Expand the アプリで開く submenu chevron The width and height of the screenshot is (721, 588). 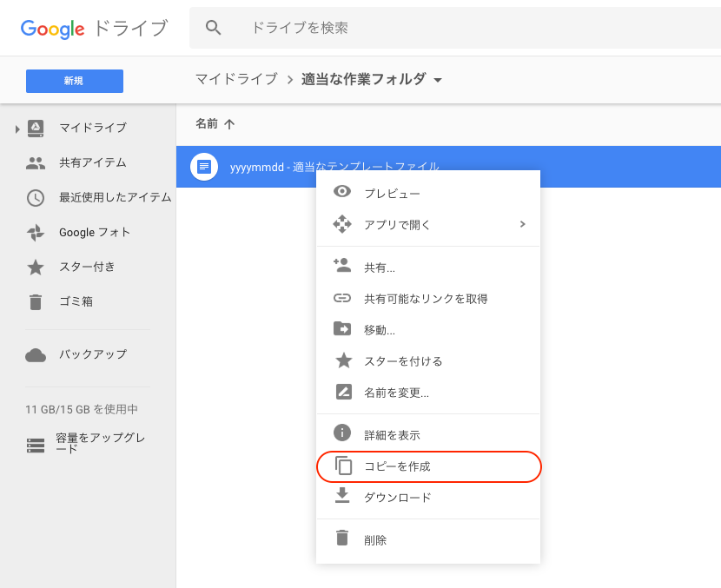522,224
